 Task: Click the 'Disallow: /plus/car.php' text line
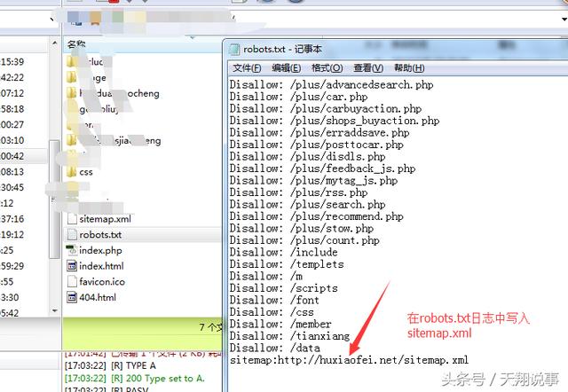click(298, 97)
